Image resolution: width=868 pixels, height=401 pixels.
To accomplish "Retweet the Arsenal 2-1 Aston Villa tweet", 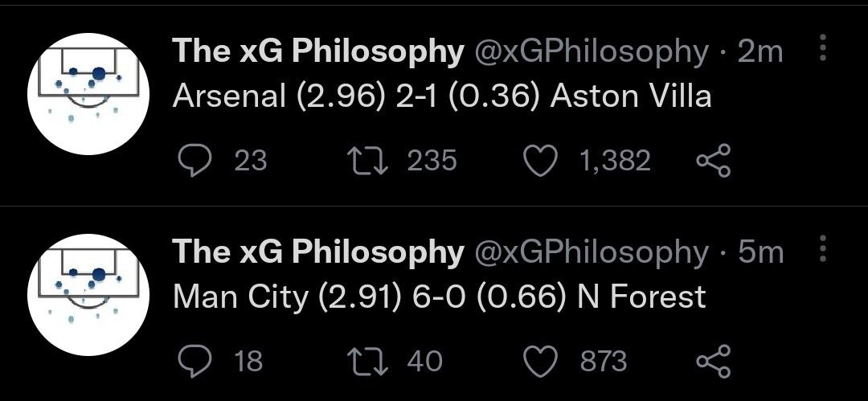I will pos(367,161).
